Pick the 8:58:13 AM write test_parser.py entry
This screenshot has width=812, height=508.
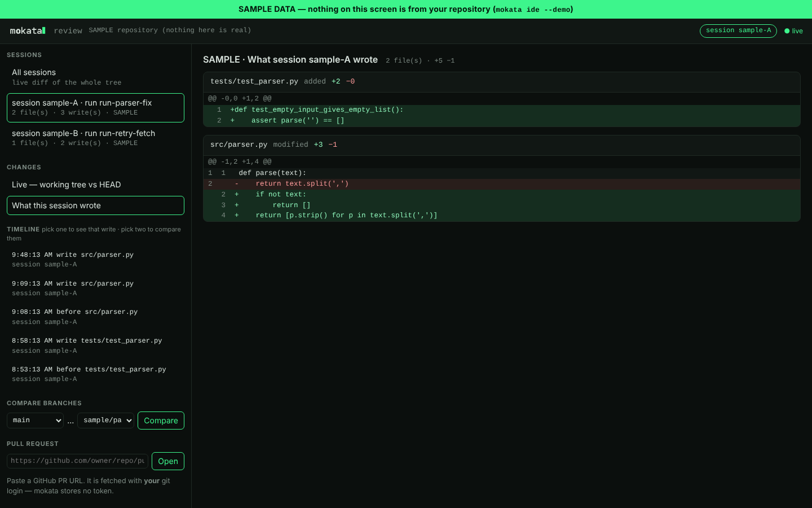point(95,345)
